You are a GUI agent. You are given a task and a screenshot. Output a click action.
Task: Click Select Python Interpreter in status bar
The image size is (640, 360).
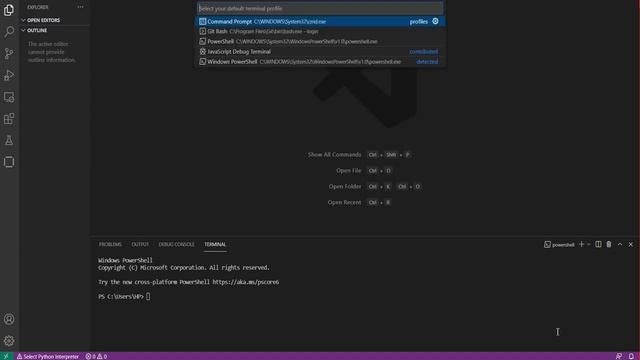[x=47, y=356]
